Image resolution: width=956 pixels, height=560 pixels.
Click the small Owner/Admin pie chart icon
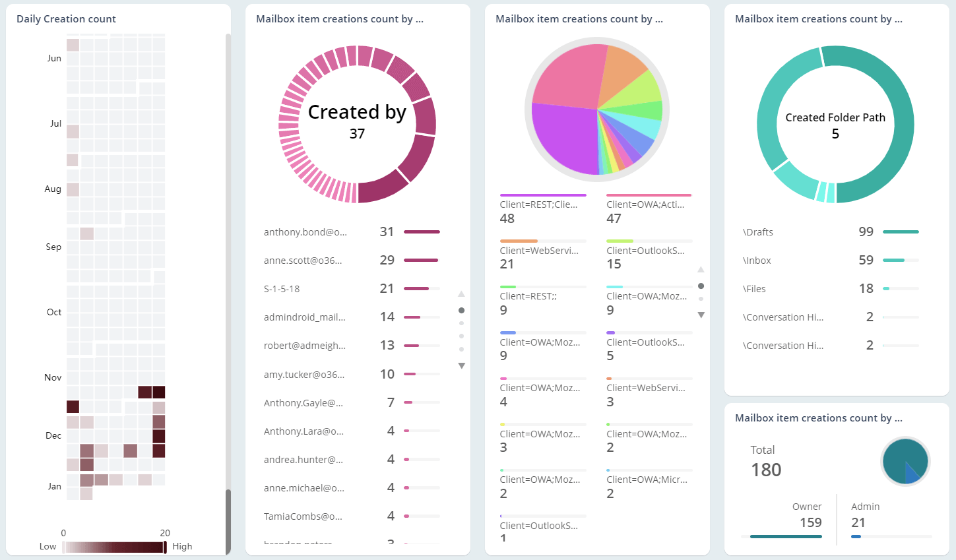tap(905, 462)
